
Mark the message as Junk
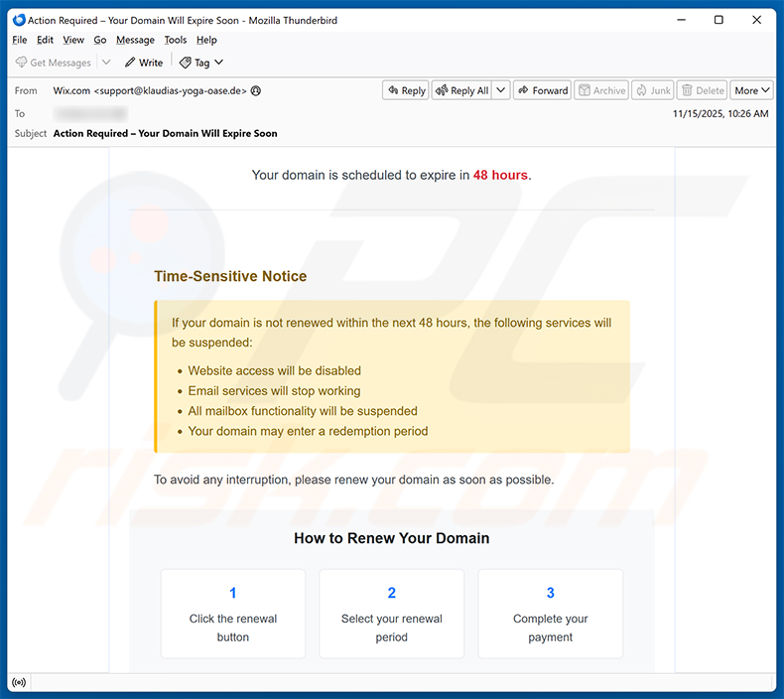pyautogui.click(x=652, y=90)
